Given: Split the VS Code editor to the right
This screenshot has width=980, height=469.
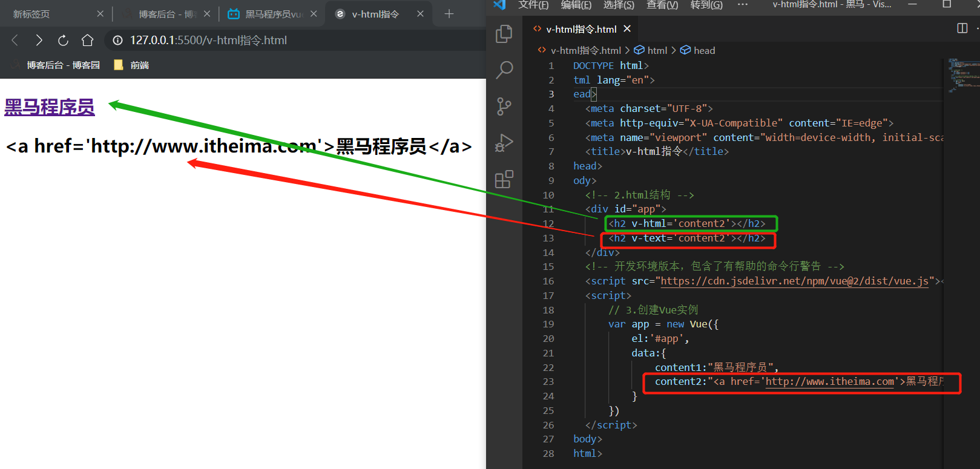Looking at the screenshot, I should (x=962, y=28).
